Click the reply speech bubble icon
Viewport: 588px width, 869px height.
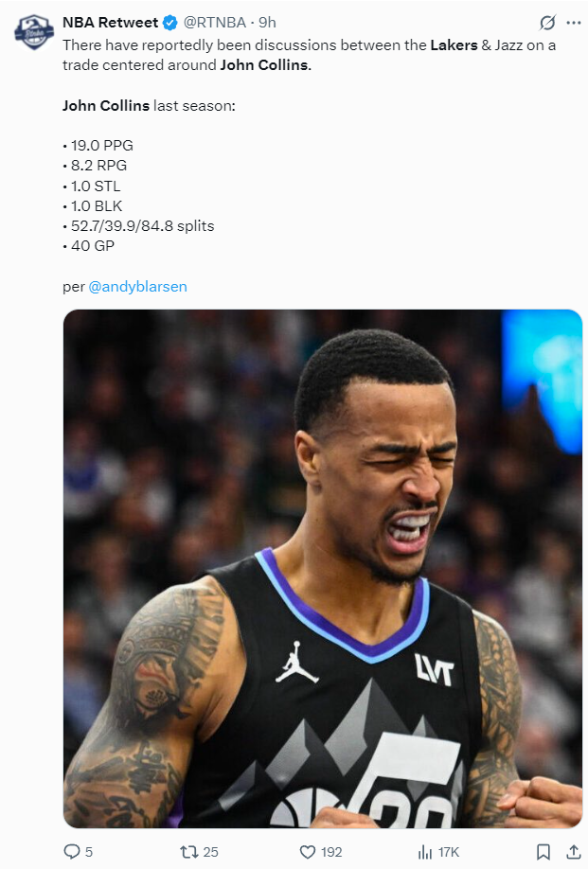[x=72, y=851]
